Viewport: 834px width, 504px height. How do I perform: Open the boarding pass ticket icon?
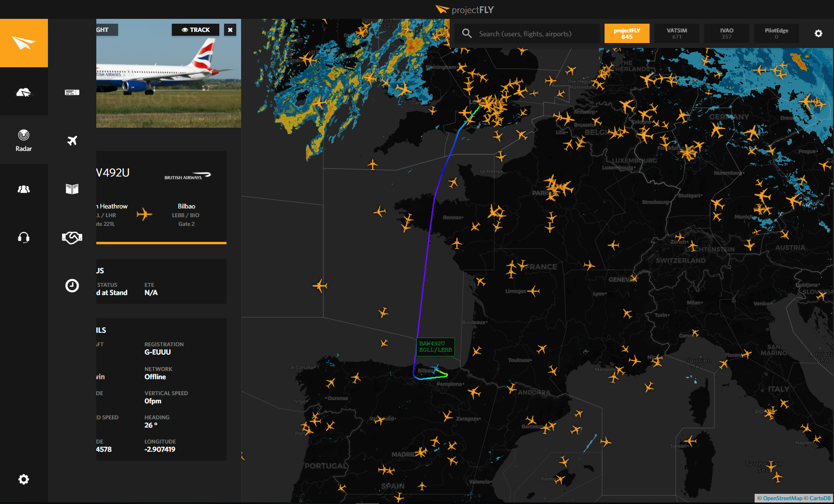pyautogui.click(x=72, y=92)
